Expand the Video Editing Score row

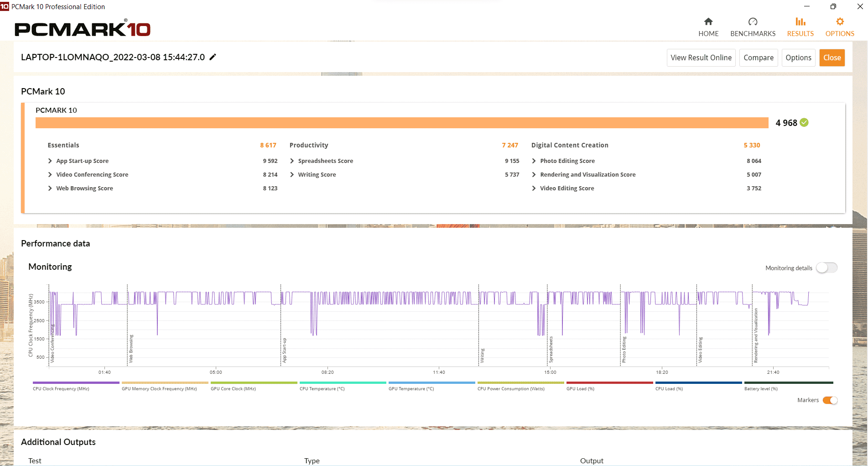[534, 188]
